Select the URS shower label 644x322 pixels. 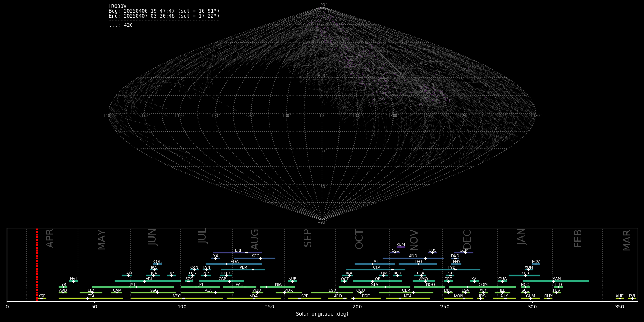tap(481, 296)
